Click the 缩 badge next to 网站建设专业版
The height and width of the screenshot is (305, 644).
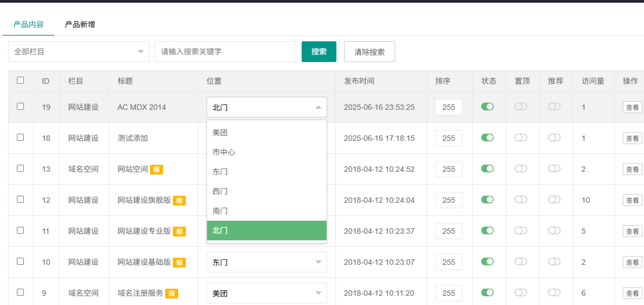[179, 232]
